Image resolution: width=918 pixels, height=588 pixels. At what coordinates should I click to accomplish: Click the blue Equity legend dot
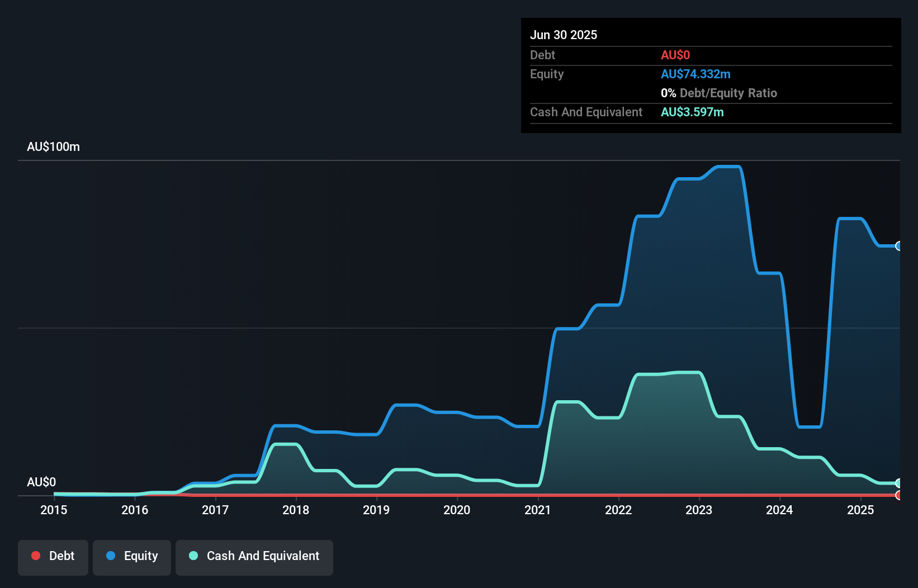pyautogui.click(x=111, y=556)
